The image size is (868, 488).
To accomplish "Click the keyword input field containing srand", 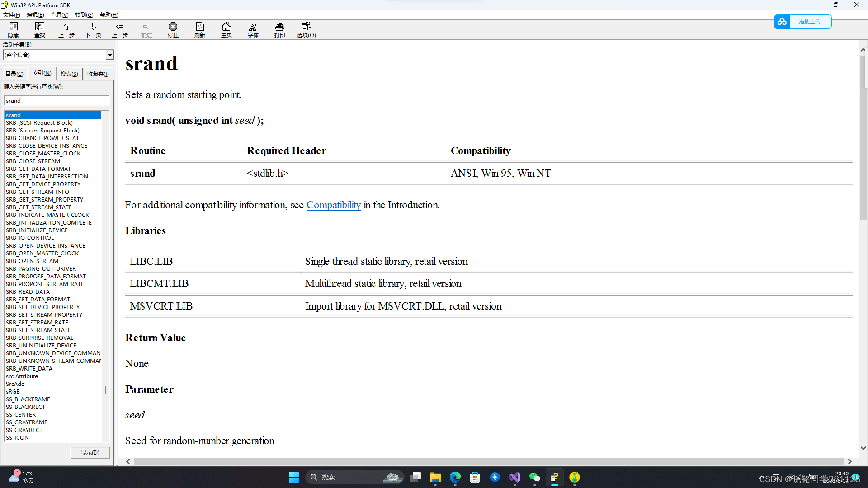I will tap(57, 101).
